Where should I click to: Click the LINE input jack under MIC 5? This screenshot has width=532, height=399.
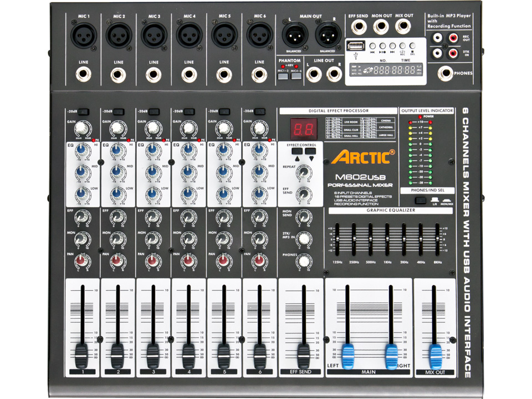click(224, 74)
